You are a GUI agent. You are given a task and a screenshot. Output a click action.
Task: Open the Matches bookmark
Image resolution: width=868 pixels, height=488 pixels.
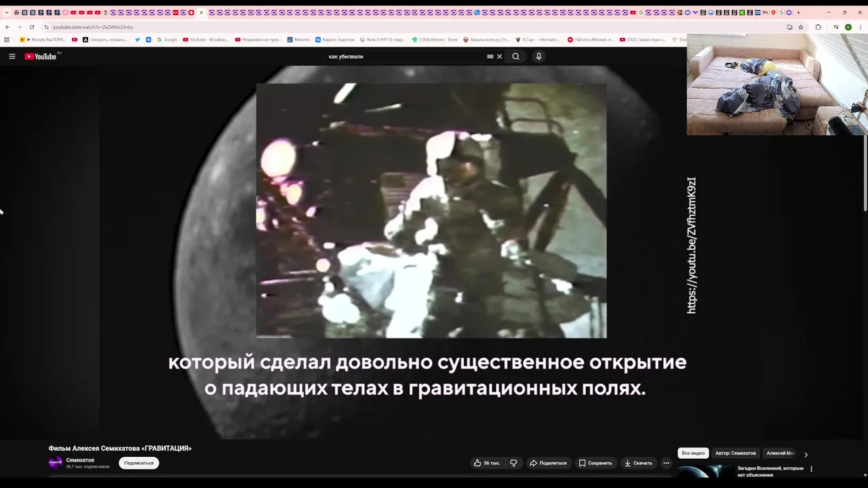298,39
